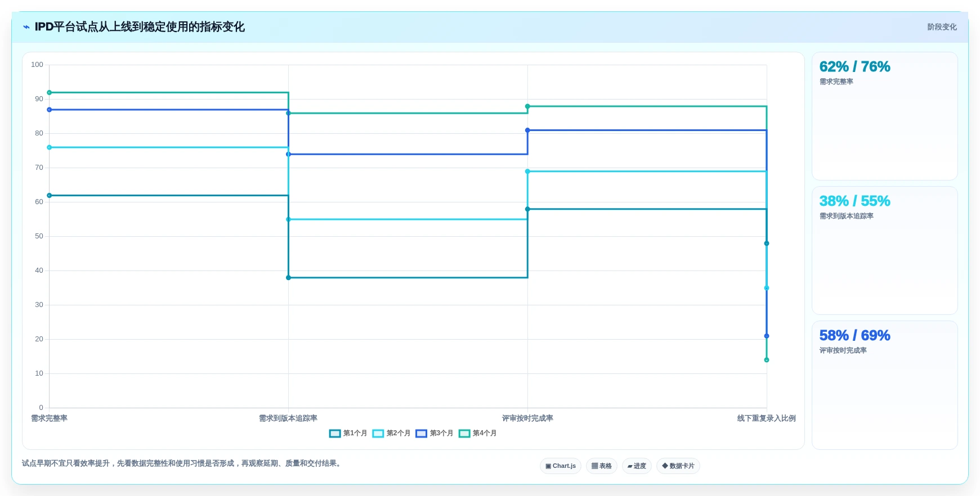980x496 pixels.
Task: Click the 阶段变化 label in header
Action: click(x=942, y=27)
